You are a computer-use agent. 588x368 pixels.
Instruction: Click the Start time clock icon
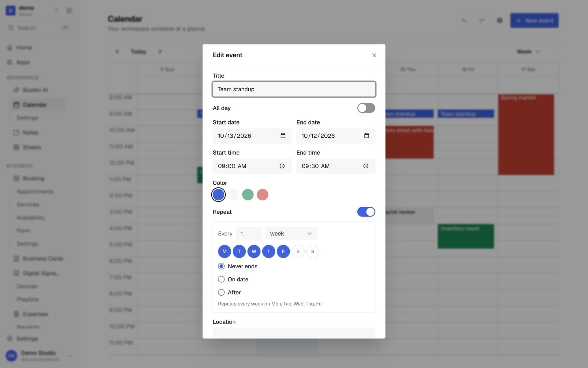pos(282,166)
